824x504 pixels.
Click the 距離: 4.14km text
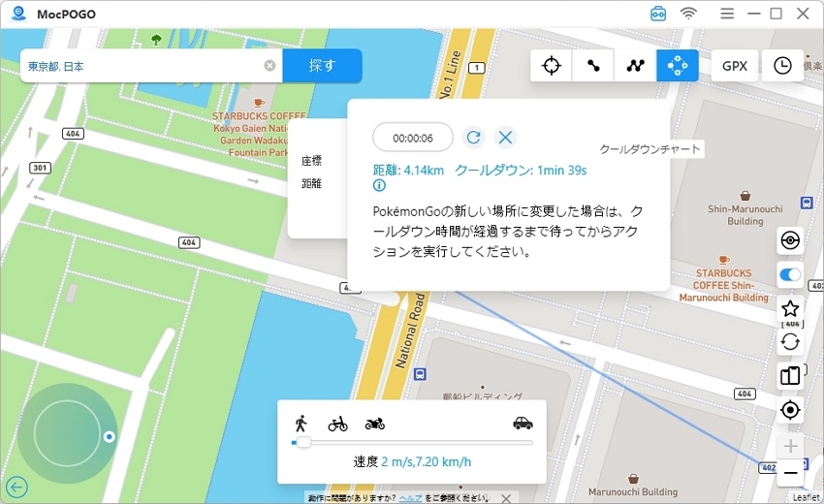coord(408,171)
